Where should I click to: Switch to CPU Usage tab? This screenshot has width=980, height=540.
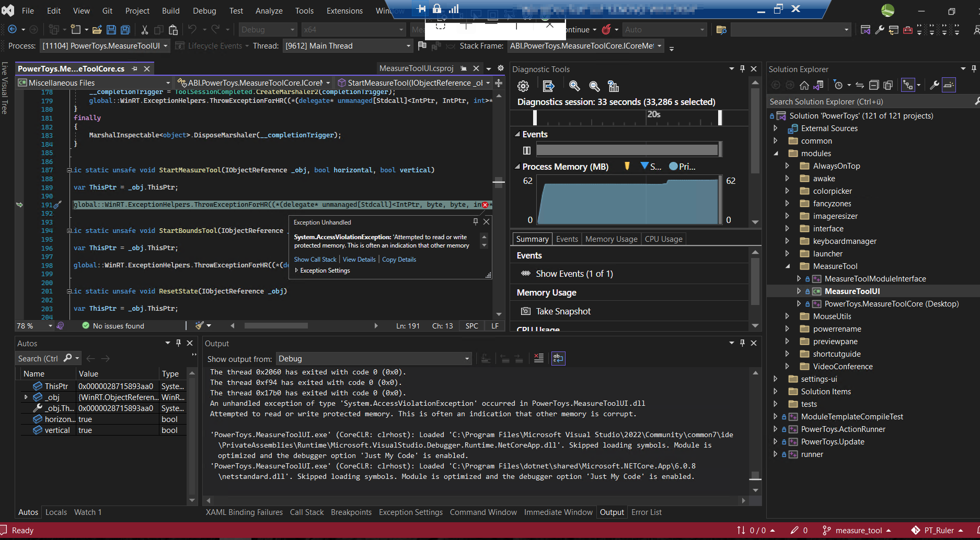663,239
